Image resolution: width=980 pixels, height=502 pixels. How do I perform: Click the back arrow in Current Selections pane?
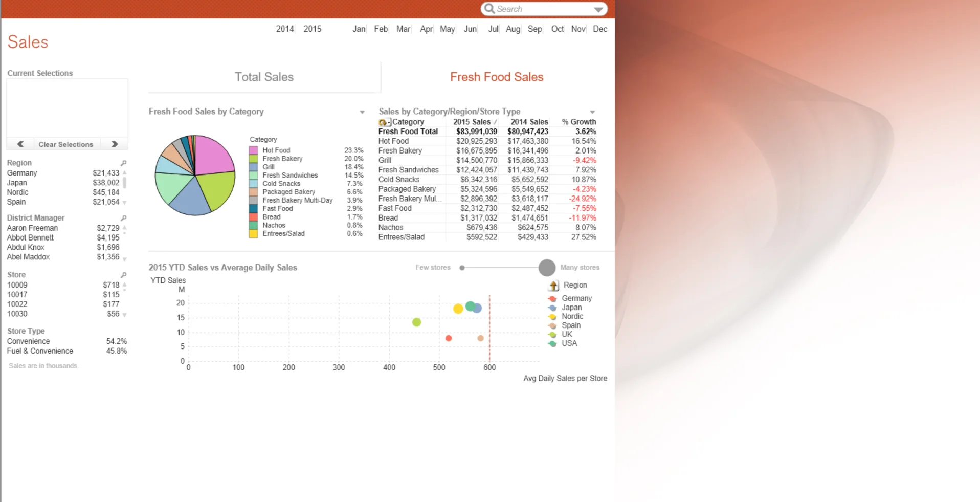(20, 144)
